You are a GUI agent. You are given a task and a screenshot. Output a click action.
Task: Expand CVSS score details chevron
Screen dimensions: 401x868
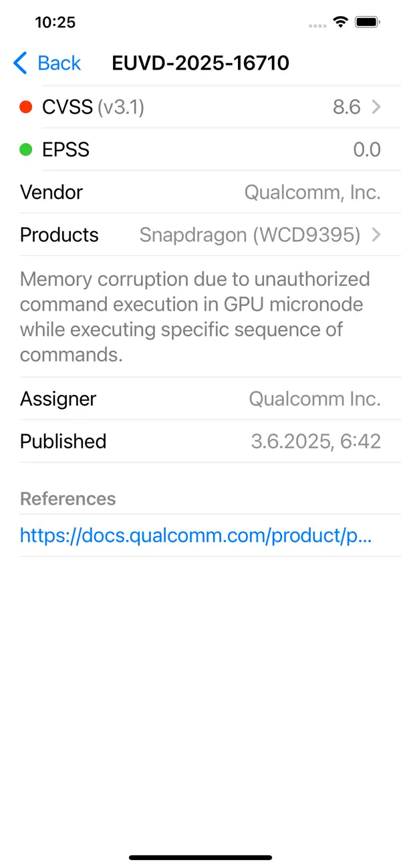[x=376, y=107]
